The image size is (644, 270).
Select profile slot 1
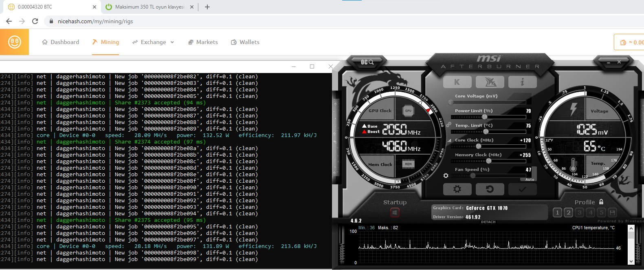coord(558,212)
